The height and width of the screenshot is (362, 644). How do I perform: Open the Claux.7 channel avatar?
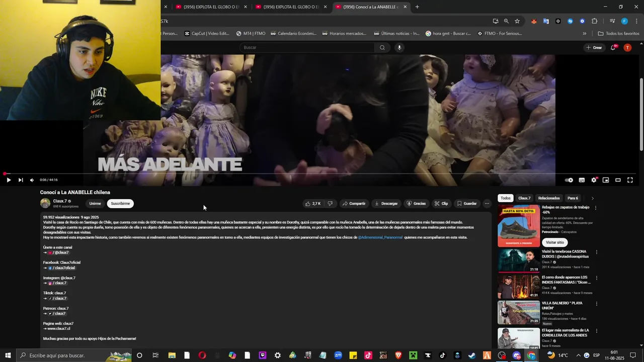pos(45,204)
